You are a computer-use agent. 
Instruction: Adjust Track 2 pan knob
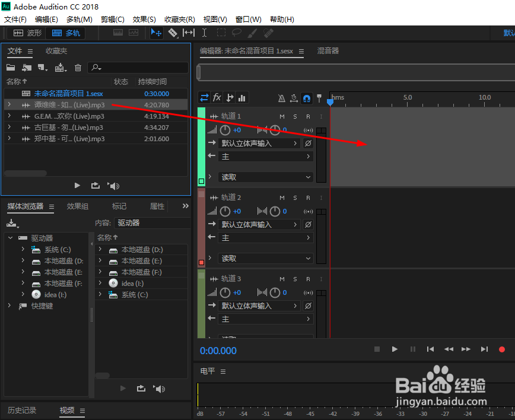(275, 211)
